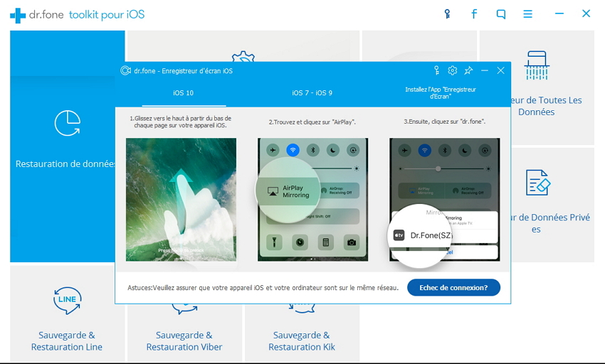605x364 pixels.
Task: Click step 2 text Trouvez et cliquez sur AirPlay
Action: pyautogui.click(x=312, y=122)
